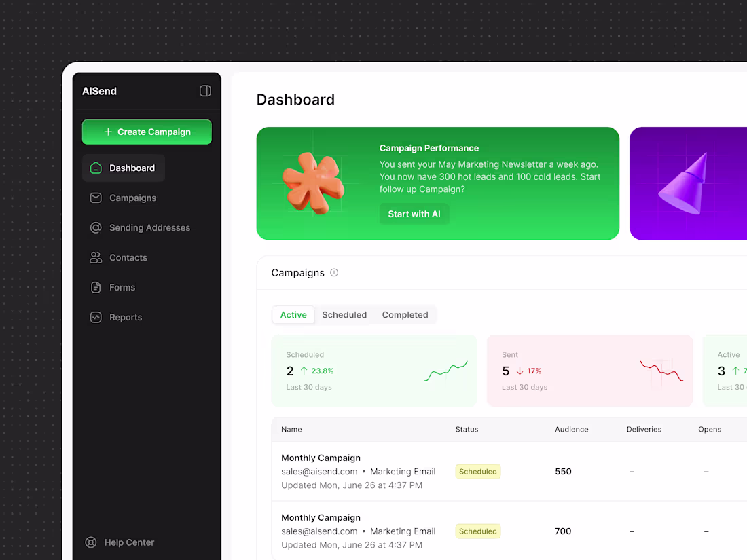Click Scheduled status badge on the 700 audience row

(x=478, y=531)
